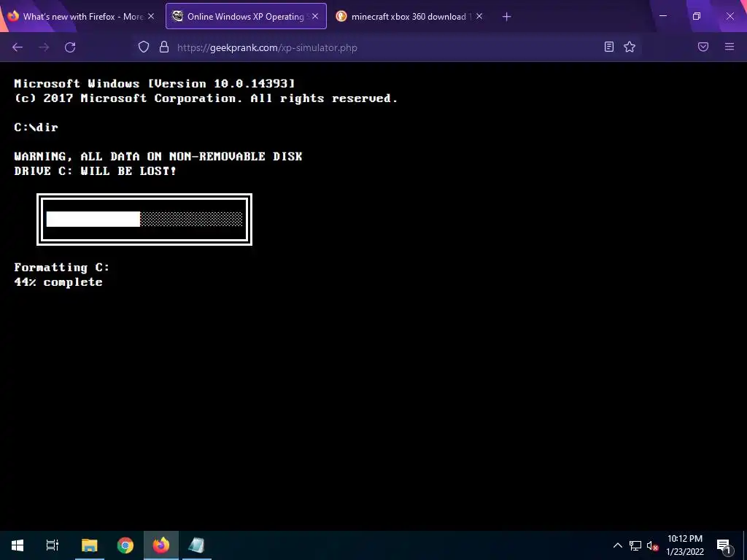
Task: Click the Microsoft Corporation copyright line
Action: [206, 98]
